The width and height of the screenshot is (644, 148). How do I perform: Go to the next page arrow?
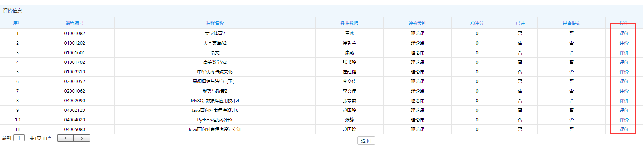tap(82, 138)
